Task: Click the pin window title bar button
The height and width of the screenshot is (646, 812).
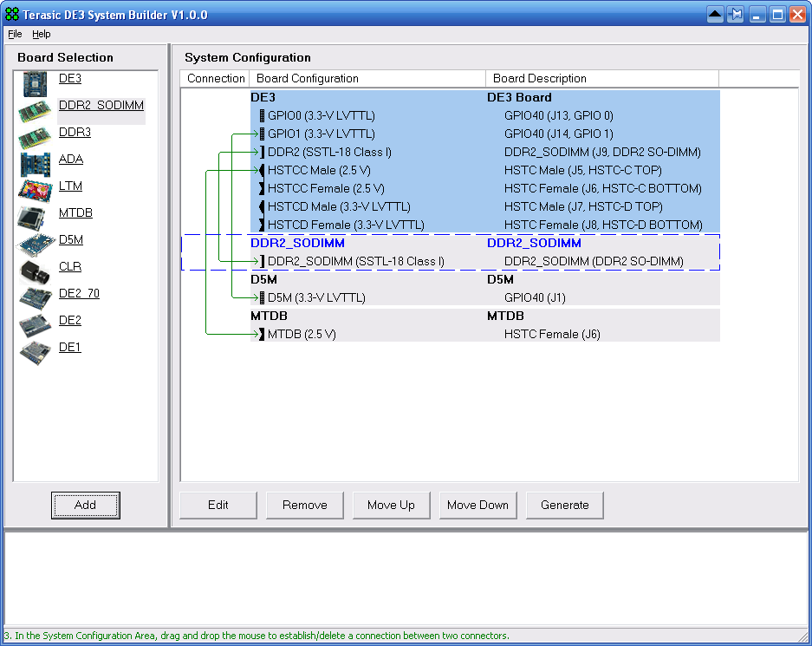Action: [736, 14]
